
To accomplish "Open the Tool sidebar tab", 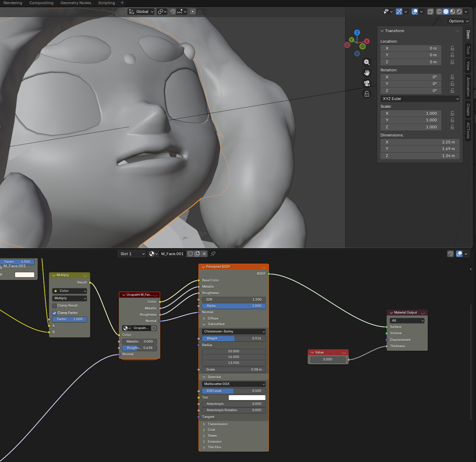I will tap(468, 50).
